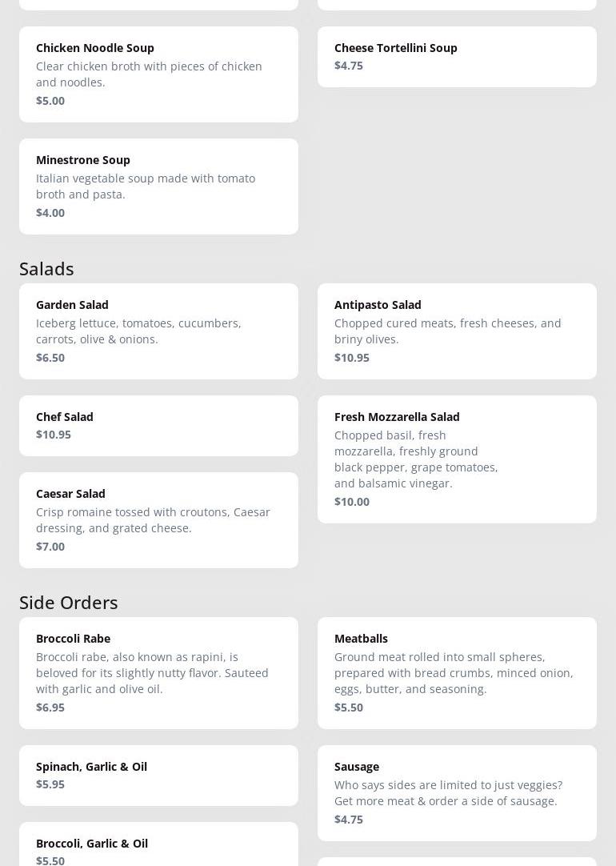Select the Sausage side order

(457, 793)
